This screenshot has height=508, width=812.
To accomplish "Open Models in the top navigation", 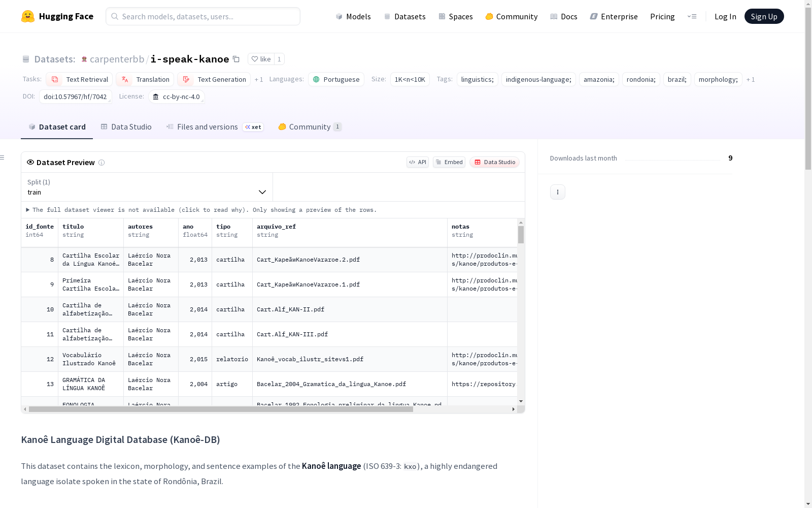I will click(353, 16).
